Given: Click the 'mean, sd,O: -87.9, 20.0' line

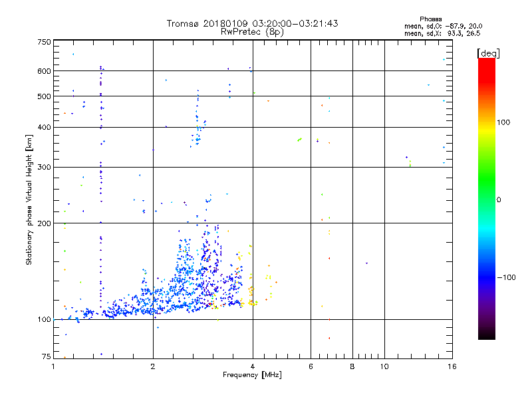Looking at the screenshot, I should point(443,26).
